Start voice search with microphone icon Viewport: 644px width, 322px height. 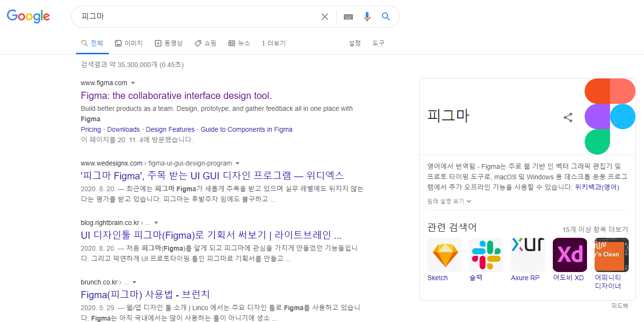click(367, 17)
